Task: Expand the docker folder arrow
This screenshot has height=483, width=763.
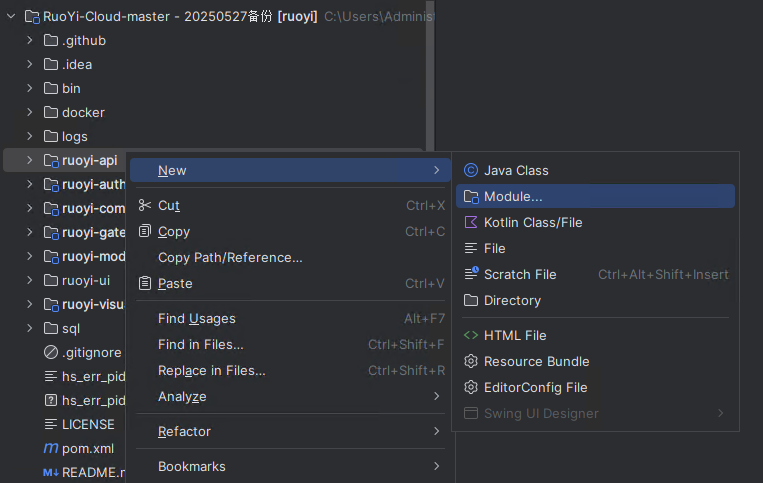Action: pyautogui.click(x=30, y=112)
